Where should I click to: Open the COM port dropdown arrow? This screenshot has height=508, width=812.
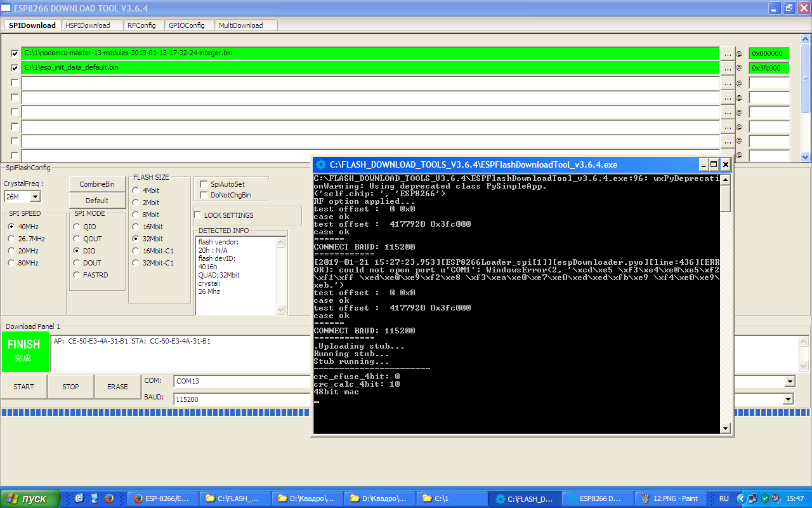[790, 382]
